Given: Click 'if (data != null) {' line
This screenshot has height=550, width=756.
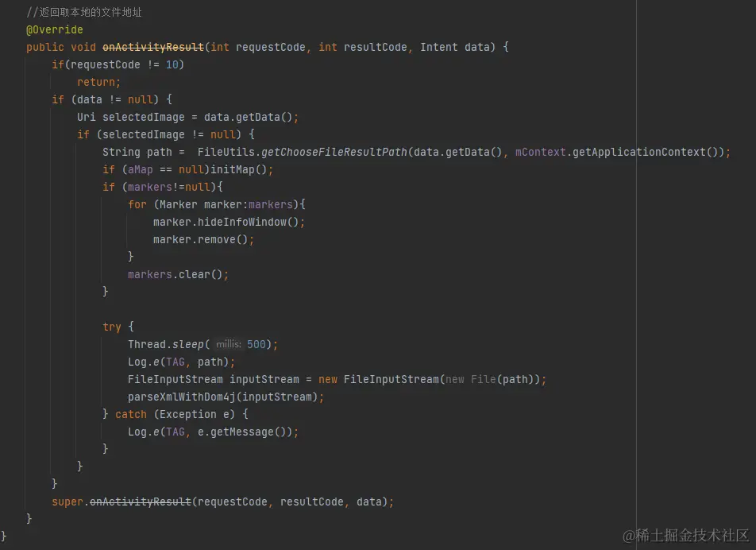Looking at the screenshot, I should (x=112, y=100).
